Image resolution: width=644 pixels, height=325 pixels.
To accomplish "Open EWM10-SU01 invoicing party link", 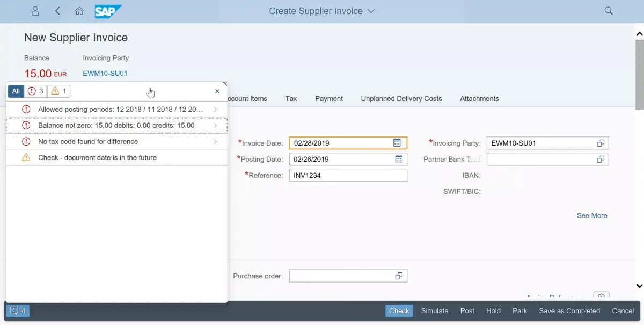I will 105,74.
